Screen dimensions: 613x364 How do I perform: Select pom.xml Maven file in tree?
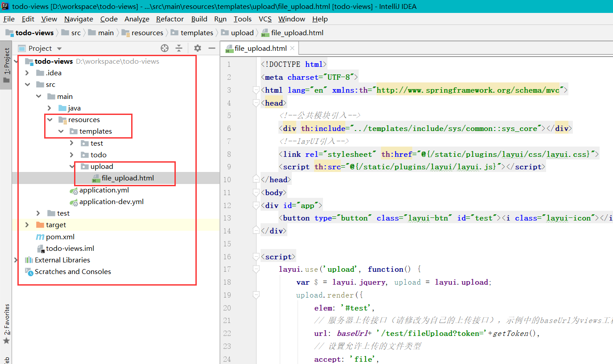(x=60, y=237)
